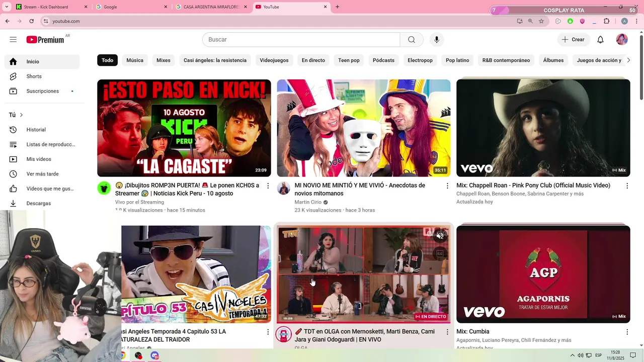Open Ver más tarde in sidebar
The width and height of the screenshot is (644, 362).
point(42,174)
